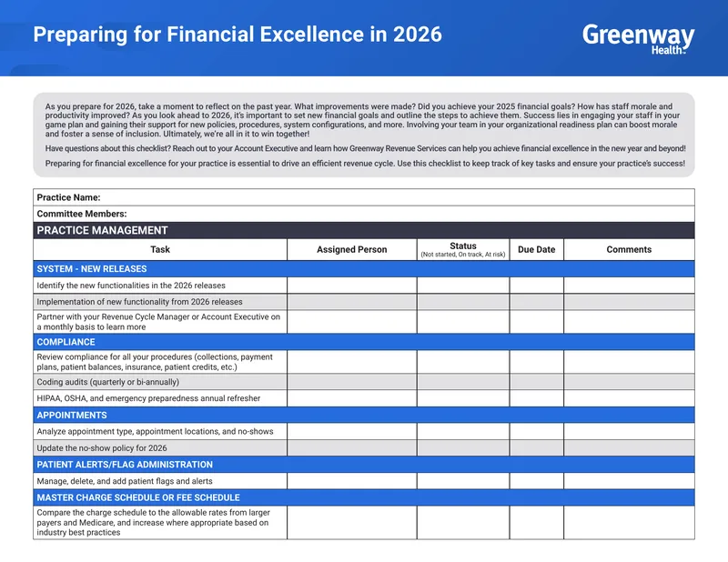The image size is (728, 562).
Task: Click Assigned Person cell for 'Identify the new functionalities'
Action: pos(352,286)
